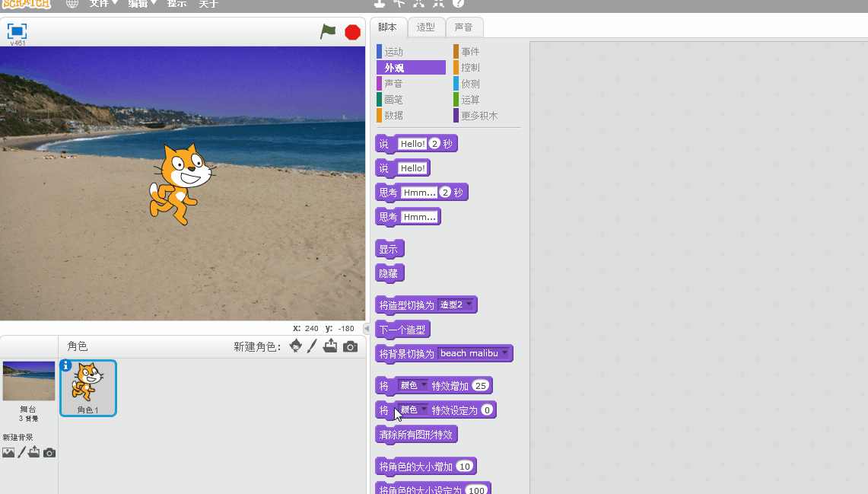Click the 2 seconds field in 说 block

point(434,143)
